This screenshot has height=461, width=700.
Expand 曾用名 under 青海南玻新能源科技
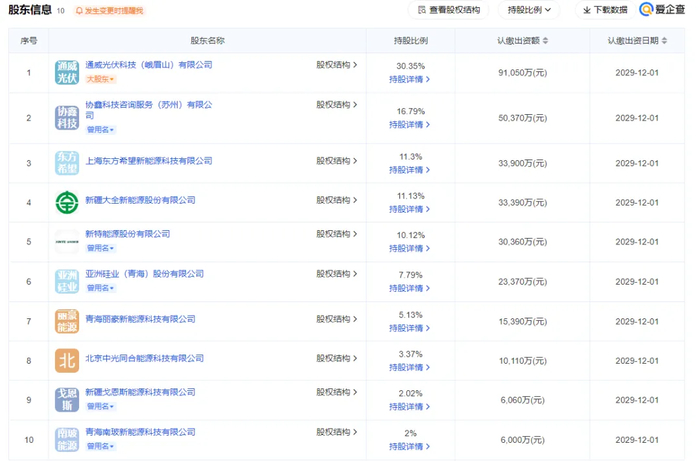pos(100,446)
